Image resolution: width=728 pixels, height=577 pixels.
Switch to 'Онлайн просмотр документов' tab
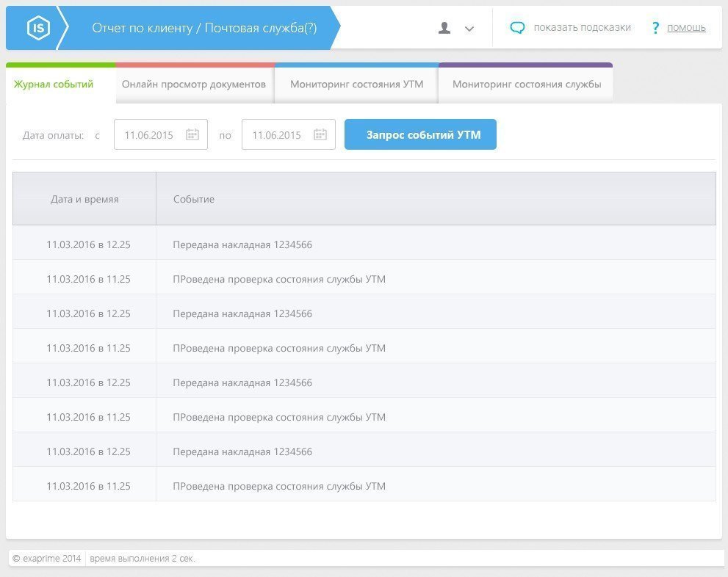coord(194,84)
